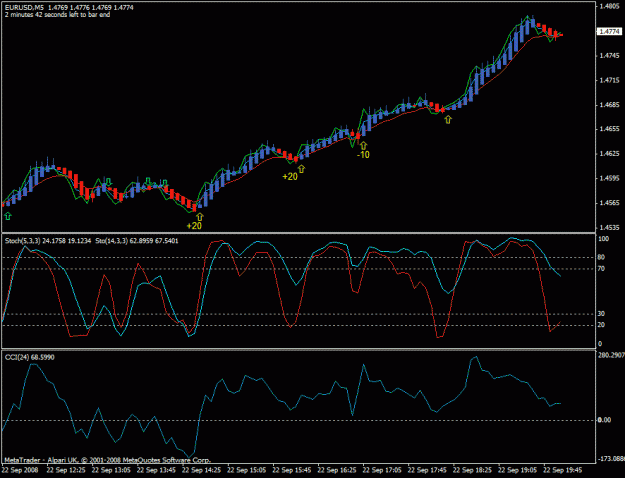Click the -173.0886 CCI scale minimum

point(610,459)
